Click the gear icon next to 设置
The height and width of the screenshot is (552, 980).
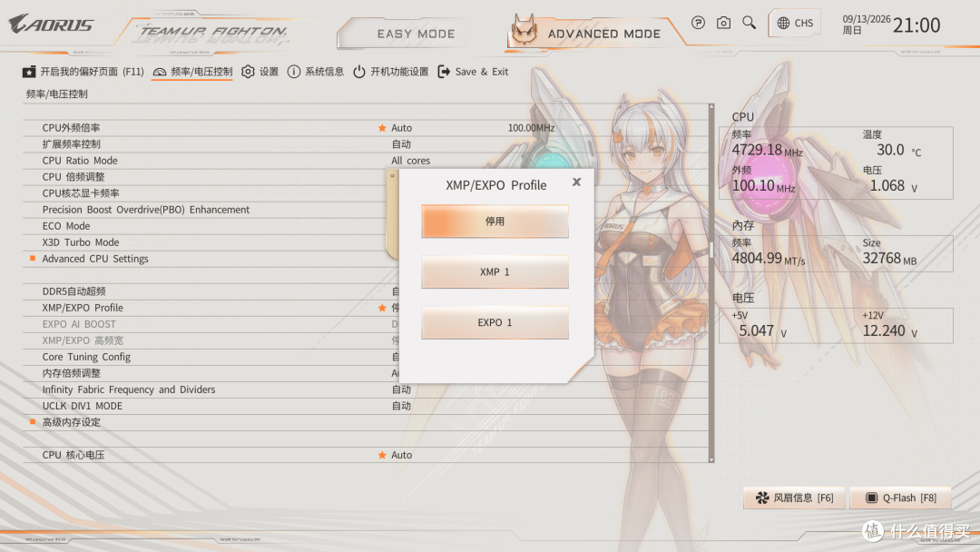(x=248, y=72)
